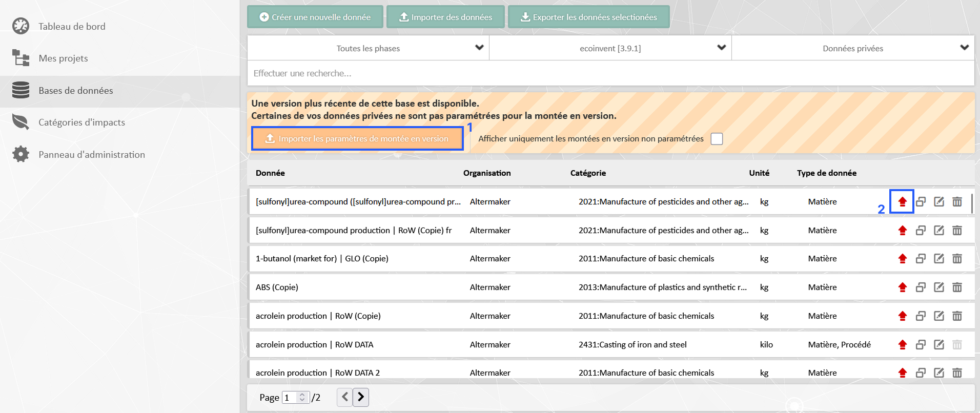Delete the 1-butanol (market for) row
Viewport: 980px width, 413px height.
(x=957, y=258)
